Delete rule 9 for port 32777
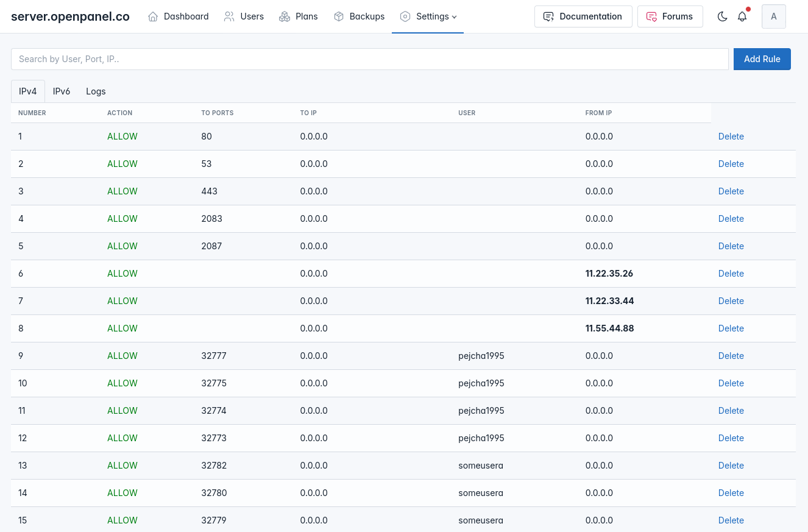 pos(731,356)
